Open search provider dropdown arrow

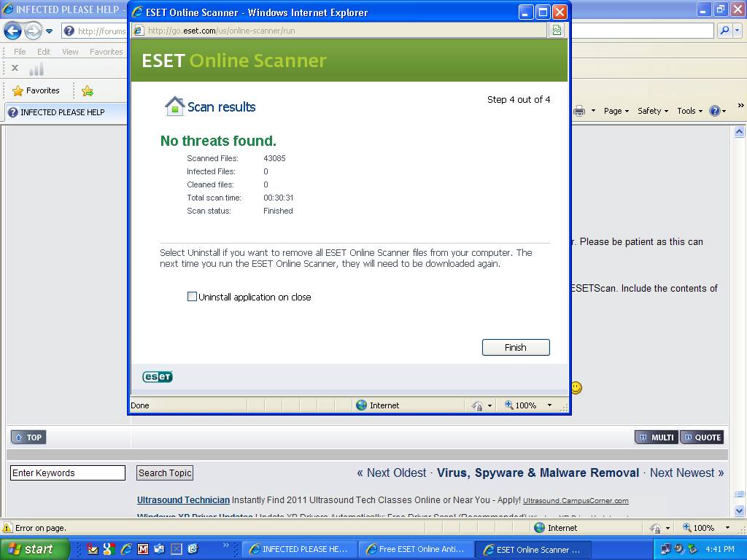pos(738,31)
